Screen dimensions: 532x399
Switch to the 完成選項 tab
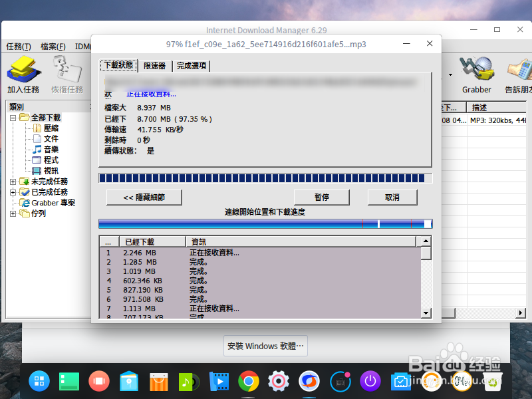click(192, 66)
